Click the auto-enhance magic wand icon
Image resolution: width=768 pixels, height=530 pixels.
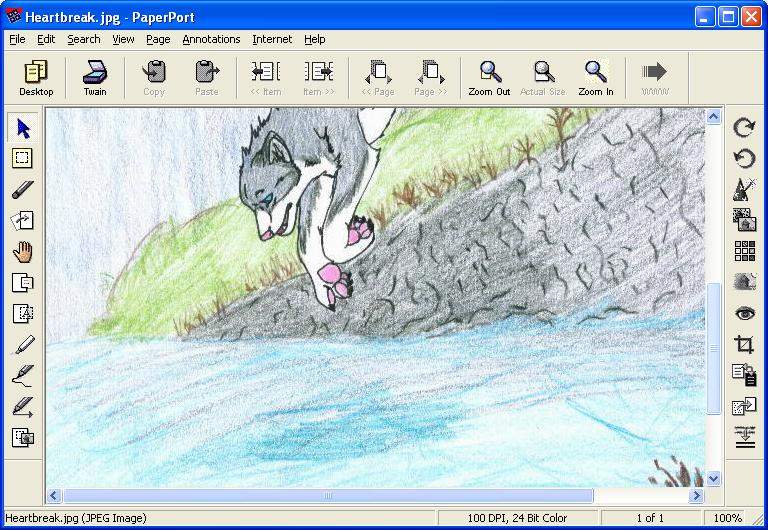pyautogui.click(x=744, y=189)
